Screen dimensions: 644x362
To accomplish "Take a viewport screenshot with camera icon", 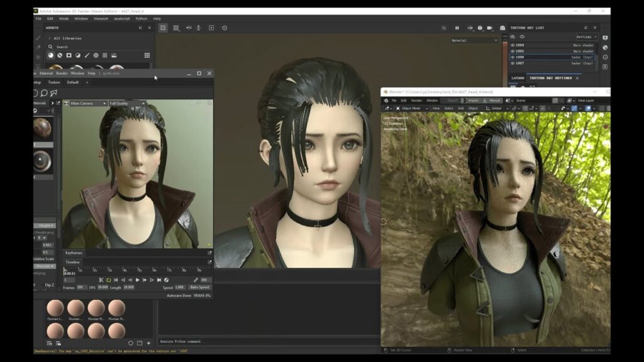I will (x=502, y=28).
